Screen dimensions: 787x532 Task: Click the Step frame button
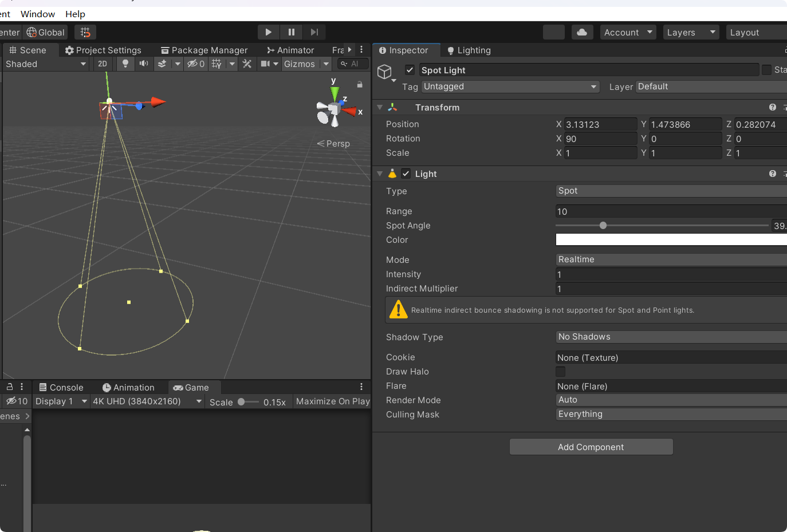click(x=314, y=32)
